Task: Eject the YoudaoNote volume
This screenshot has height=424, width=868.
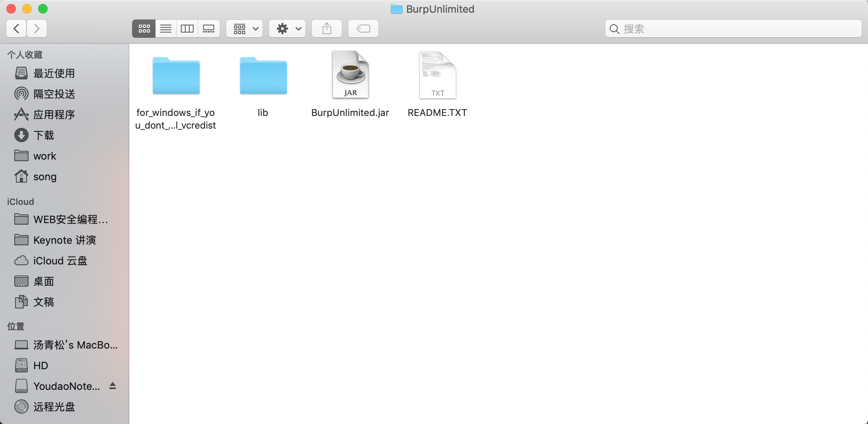Action: pos(113,385)
